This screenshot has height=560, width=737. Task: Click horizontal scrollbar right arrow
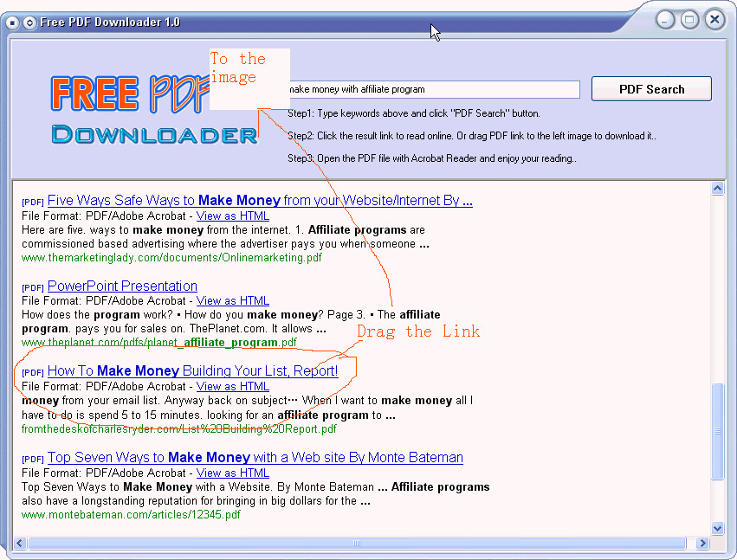[x=702, y=543]
